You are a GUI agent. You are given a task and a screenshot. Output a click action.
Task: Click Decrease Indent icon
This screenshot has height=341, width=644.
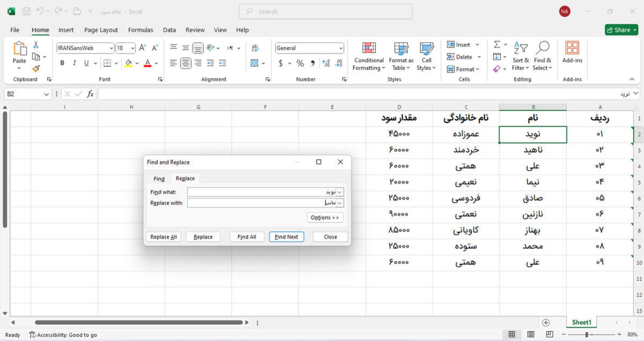click(x=210, y=63)
